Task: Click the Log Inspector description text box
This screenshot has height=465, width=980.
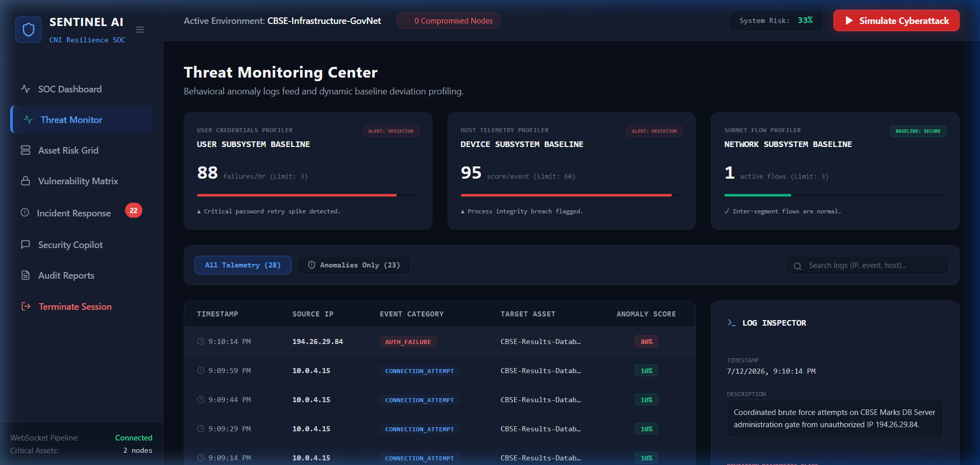Action: tap(835, 419)
